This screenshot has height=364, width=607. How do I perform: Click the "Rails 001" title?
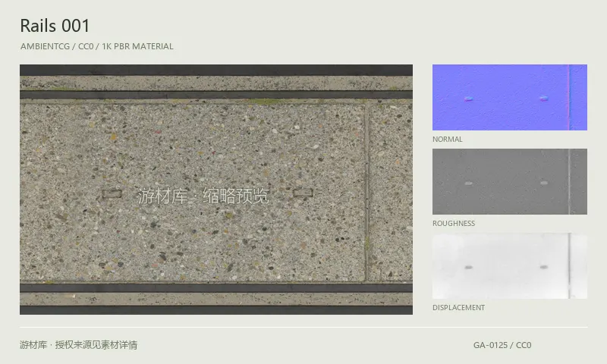(55, 26)
